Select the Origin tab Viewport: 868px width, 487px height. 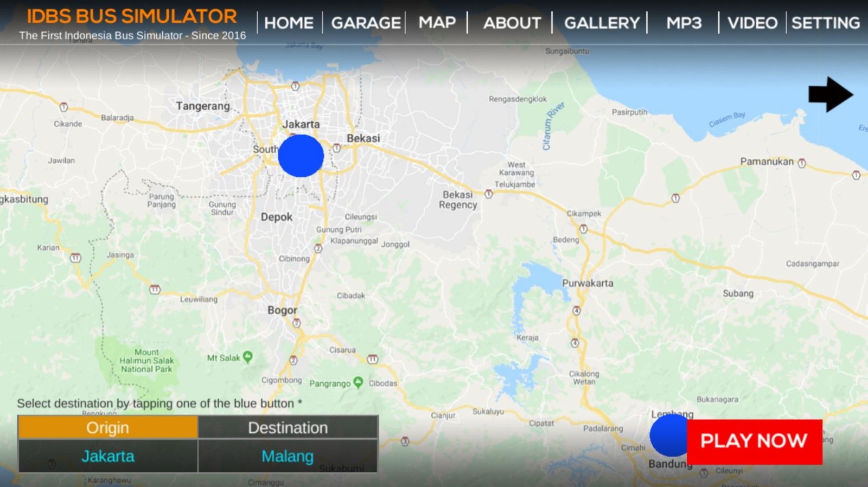coord(108,427)
